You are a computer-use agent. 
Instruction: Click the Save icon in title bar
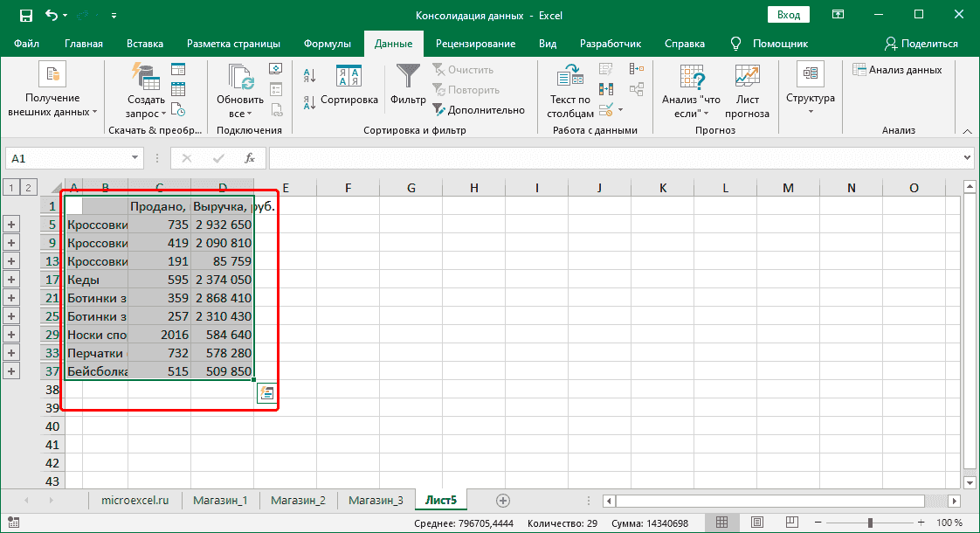pos(25,15)
